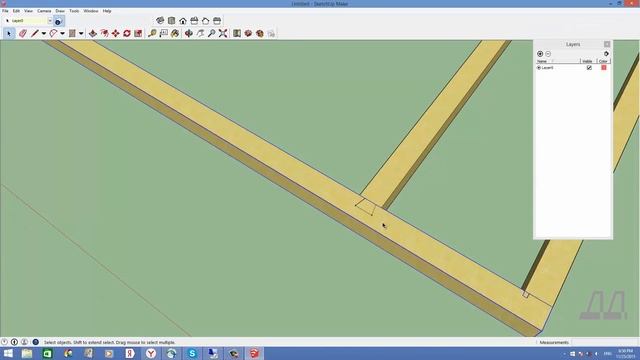
Task: Click the sign-in user status icon
Action: pos(24,342)
